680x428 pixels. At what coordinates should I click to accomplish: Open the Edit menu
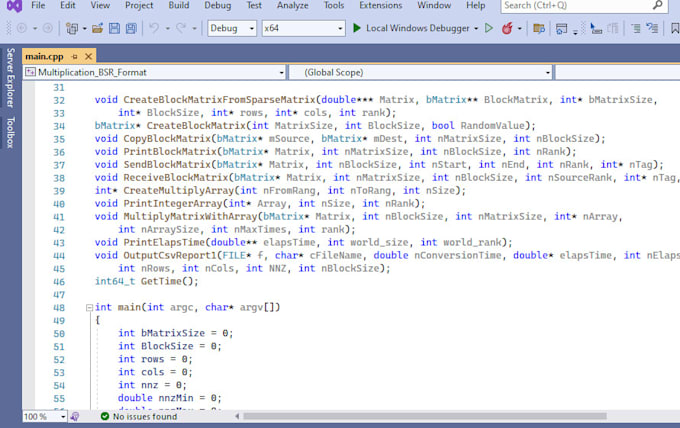pyautogui.click(x=68, y=5)
